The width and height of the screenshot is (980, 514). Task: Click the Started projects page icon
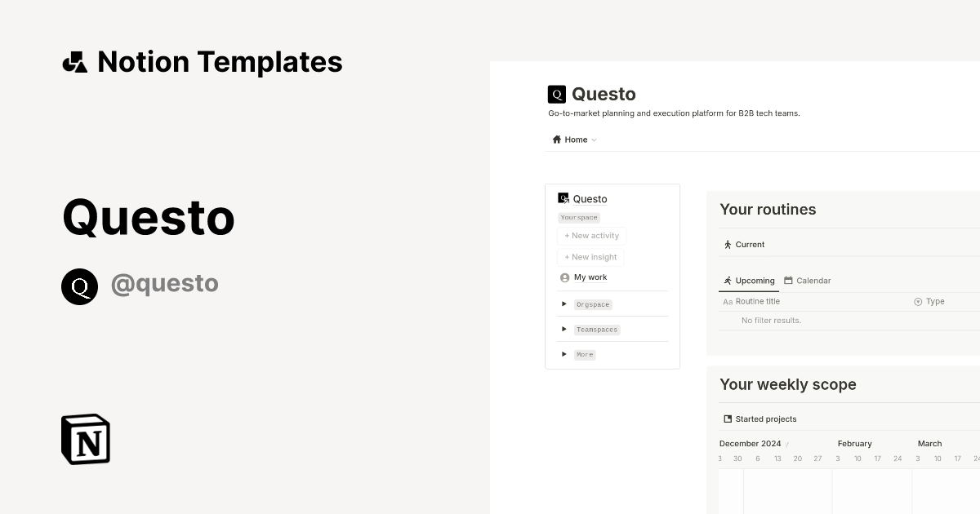727,418
